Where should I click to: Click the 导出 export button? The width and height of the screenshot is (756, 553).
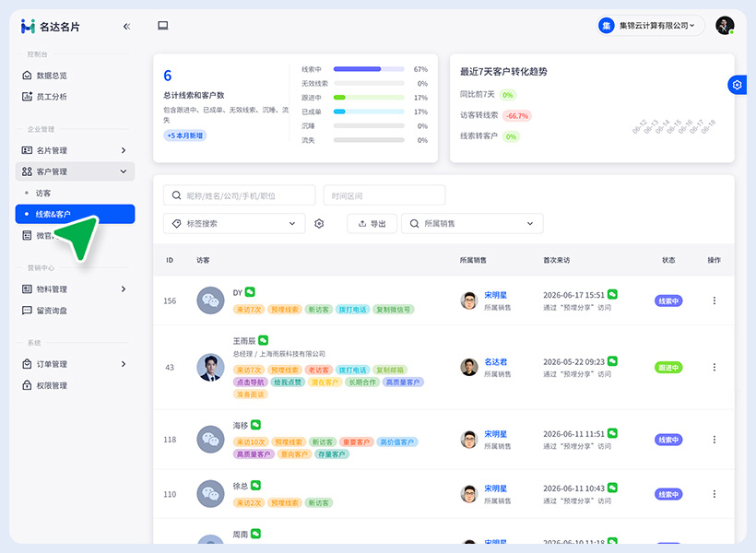(x=372, y=224)
